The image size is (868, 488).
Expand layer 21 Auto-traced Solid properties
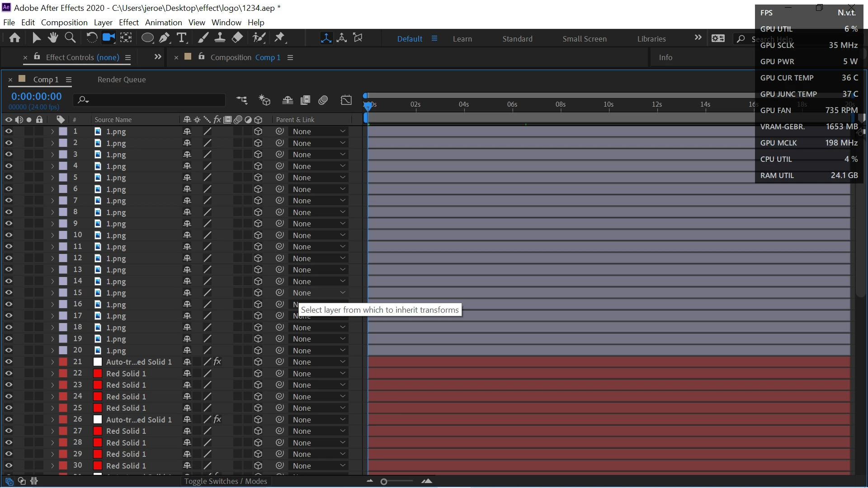point(52,362)
